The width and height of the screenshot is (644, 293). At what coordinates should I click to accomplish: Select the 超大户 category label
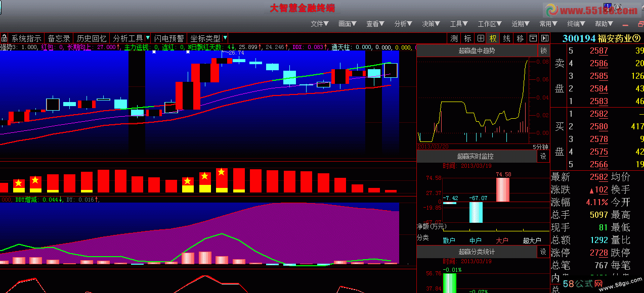tap(532, 240)
